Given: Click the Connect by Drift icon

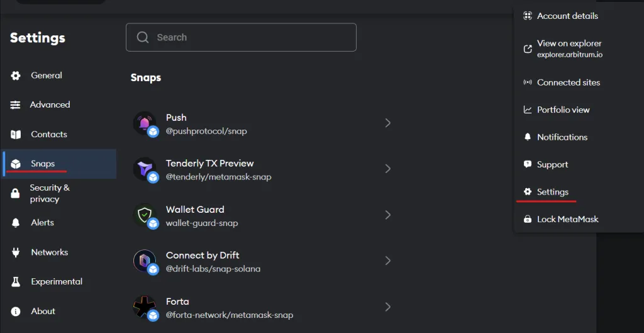Looking at the screenshot, I should pos(145,261).
